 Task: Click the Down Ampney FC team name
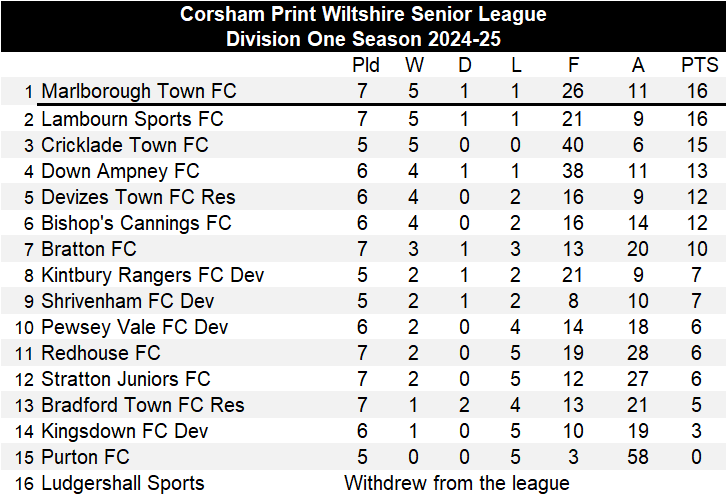coord(120,171)
